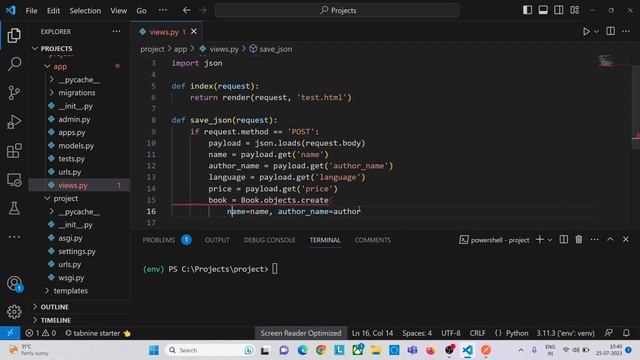Image resolution: width=640 pixels, height=360 pixels.
Task: Select views.py in explorer tree
Action: (x=80, y=185)
